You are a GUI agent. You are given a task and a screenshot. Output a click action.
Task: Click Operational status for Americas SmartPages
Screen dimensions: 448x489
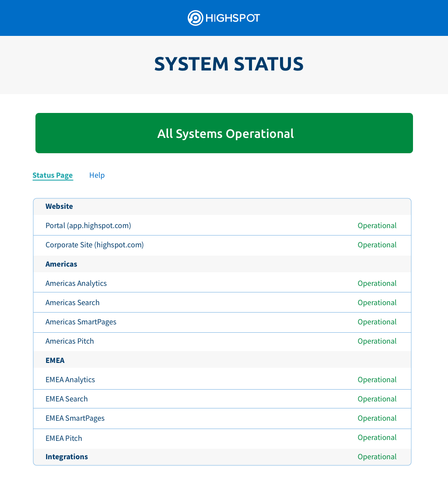(377, 322)
